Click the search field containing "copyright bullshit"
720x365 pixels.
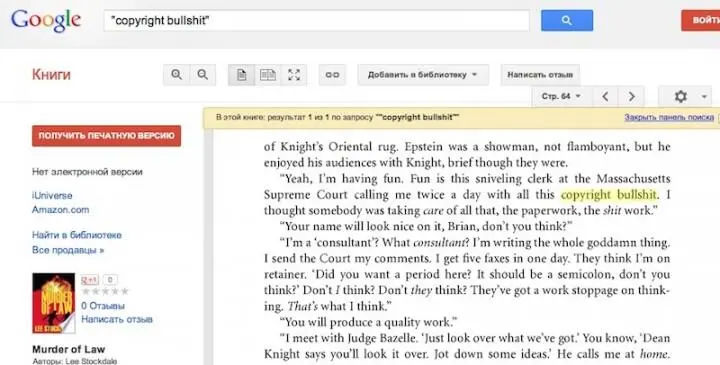pos(316,21)
